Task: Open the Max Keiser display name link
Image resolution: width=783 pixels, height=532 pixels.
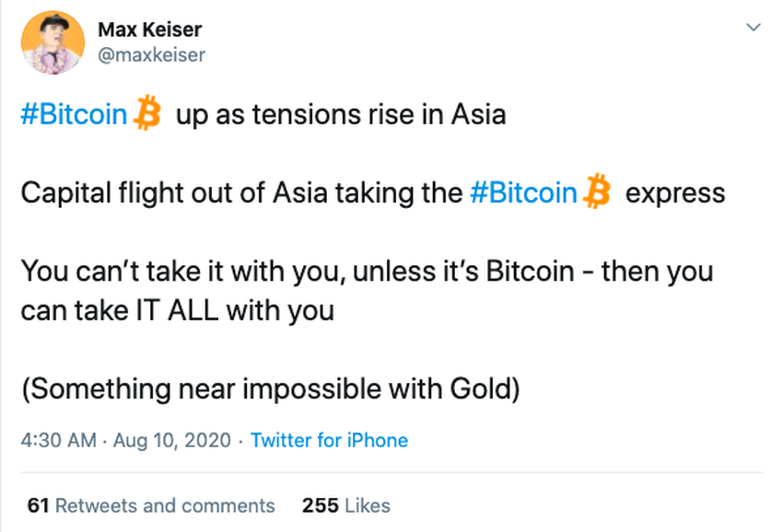Action: pyautogui.click(x=150, y=29)
